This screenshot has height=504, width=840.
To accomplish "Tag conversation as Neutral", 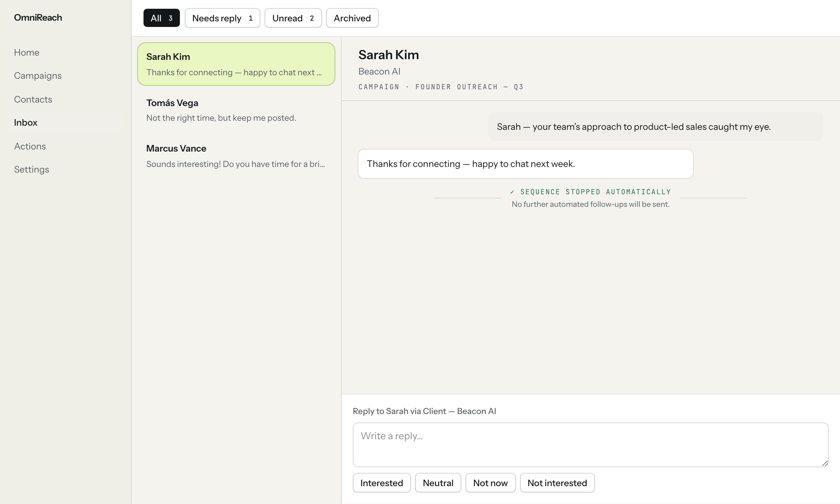I will pyautogui.click(x=438, y=483).
